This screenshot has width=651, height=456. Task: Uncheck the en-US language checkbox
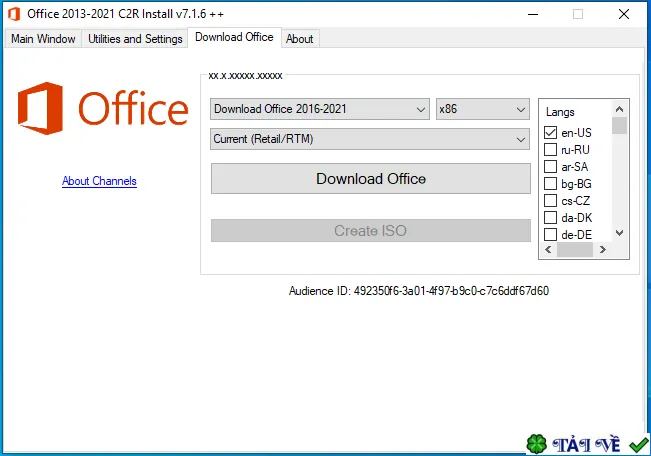(551, 132)
